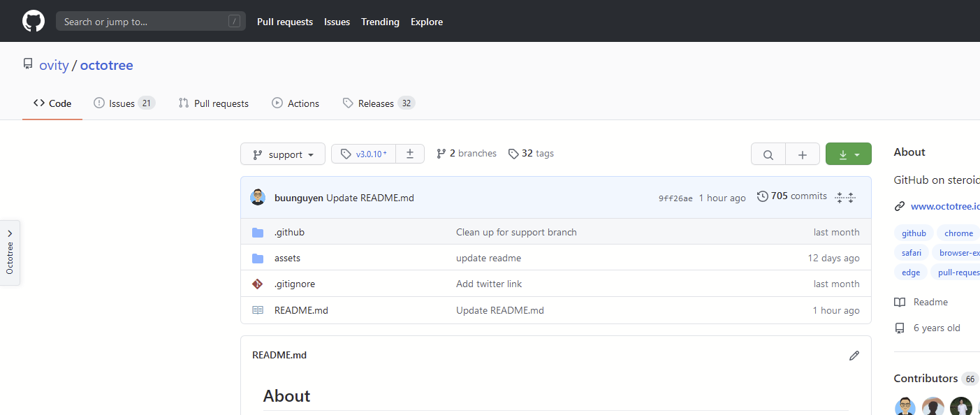Open www.octotree.io website link
This screenshot has width=980, height=415.
click(x=944, y=206)
